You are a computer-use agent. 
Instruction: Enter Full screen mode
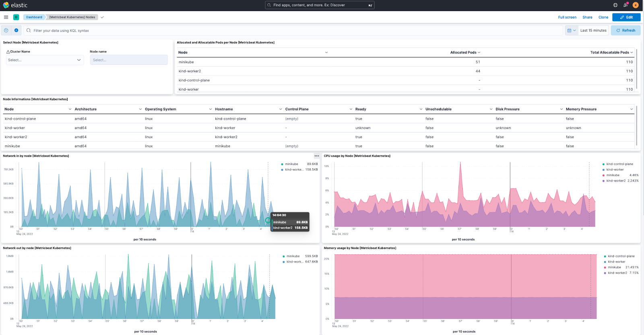[x=567, y=17]
